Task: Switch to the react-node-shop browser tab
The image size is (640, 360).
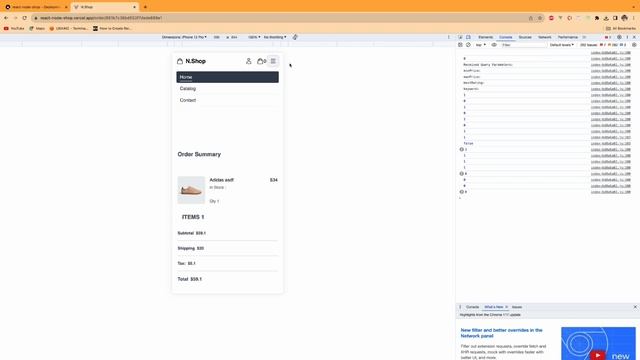Action: 35,7
